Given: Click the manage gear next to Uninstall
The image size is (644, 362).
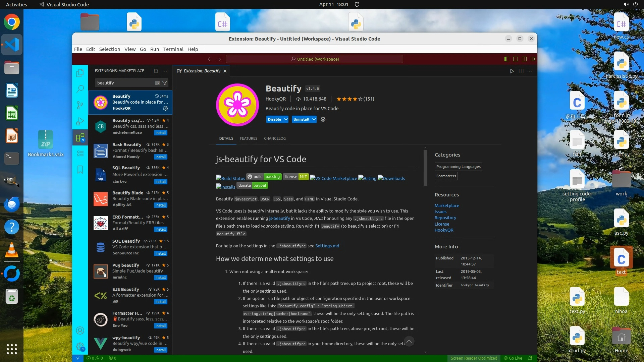Looking at the screenshot, I should [x=323, y=119].
